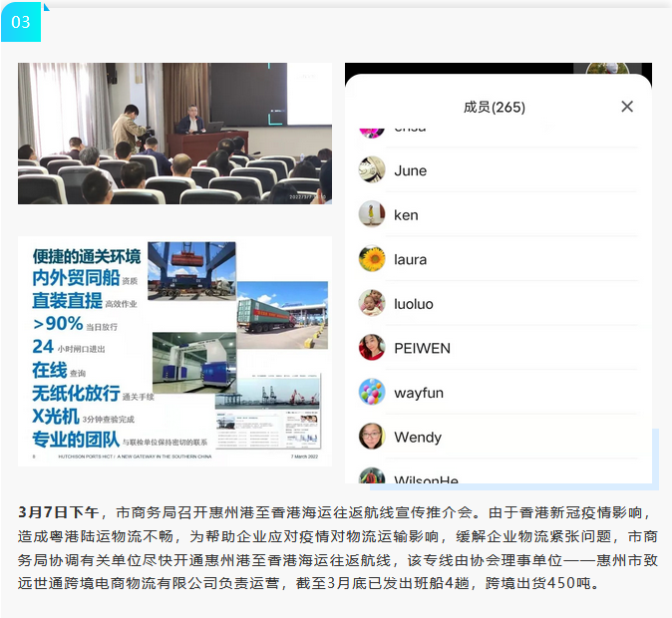
Task: Click the 成员(265) header title
Action: coord(495,107)
